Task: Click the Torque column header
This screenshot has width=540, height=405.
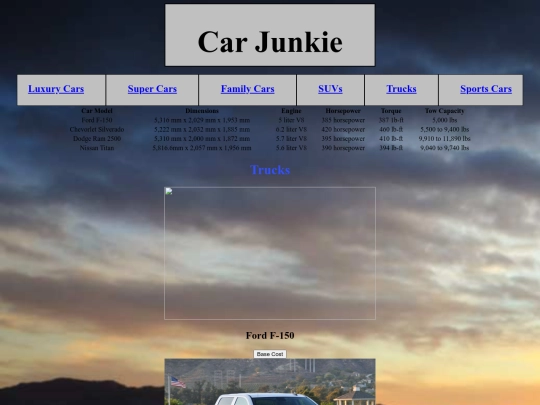Action: click(391, 111)
